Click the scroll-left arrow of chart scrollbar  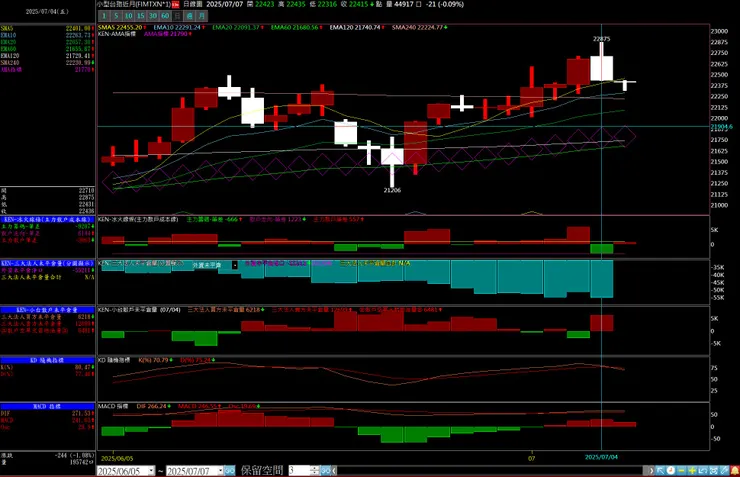click(x=335, y=471)
